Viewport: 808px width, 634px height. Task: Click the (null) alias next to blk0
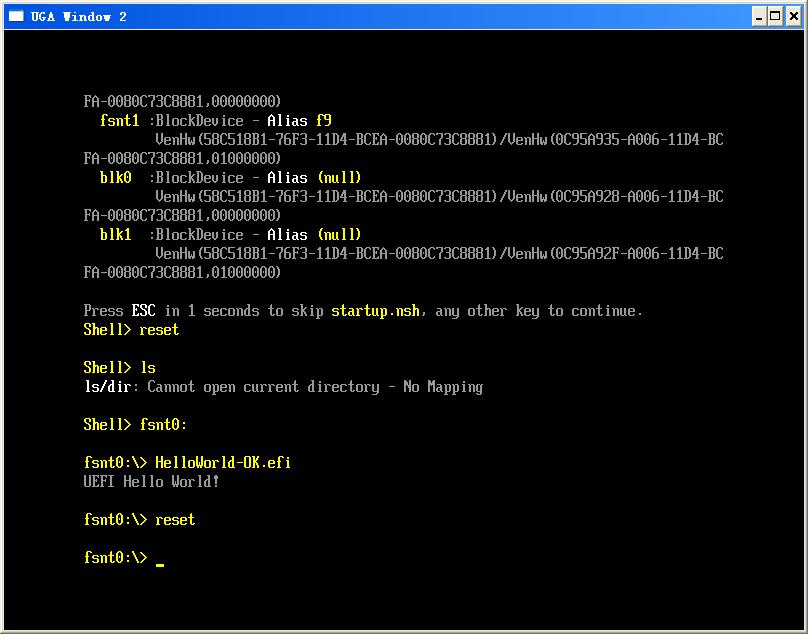coord(340,178)
